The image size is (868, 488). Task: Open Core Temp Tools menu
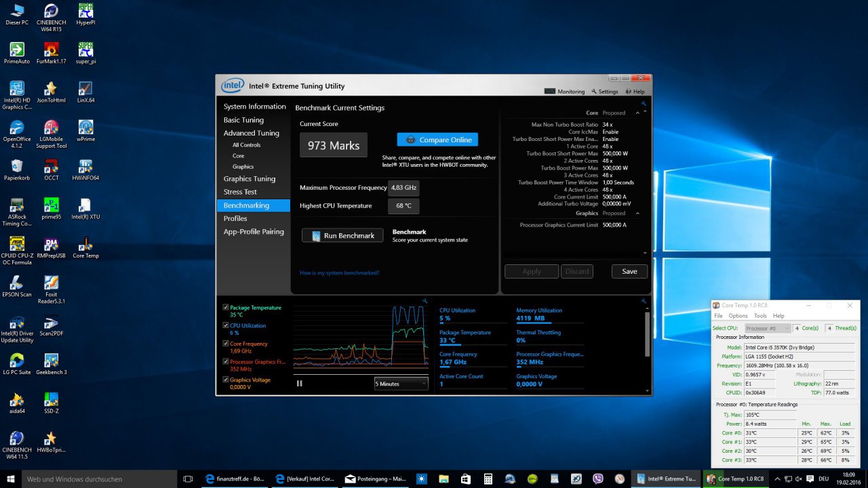[760, 316]
